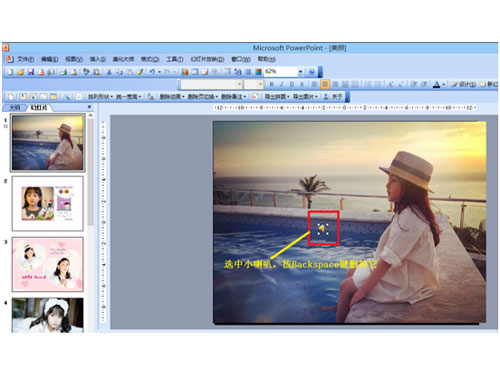Image resolution: width=500 pixels, height=375 pixels.
Task: Click the color/grayscale icon beside zoom box
Action: point(258,72)
